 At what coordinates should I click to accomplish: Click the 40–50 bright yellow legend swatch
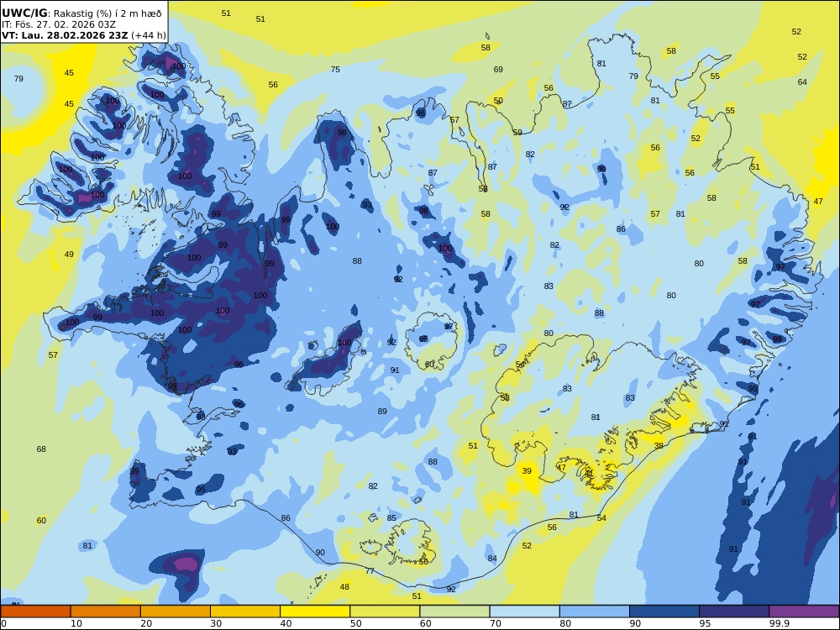315,612
